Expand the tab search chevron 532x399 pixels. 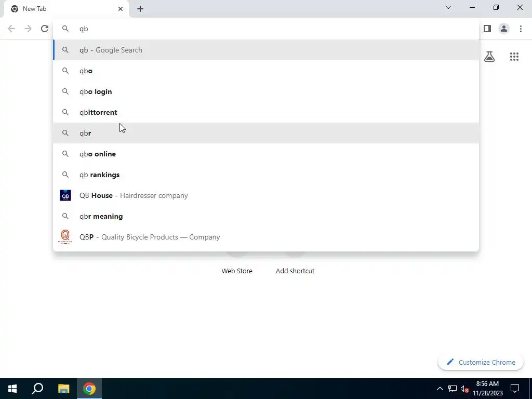pos(448,7)
